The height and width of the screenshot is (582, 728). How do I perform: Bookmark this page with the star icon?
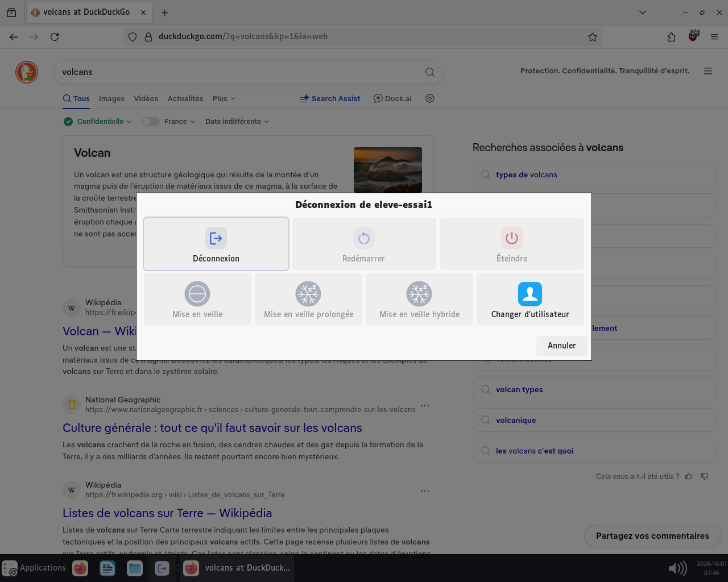coord(593,37)
